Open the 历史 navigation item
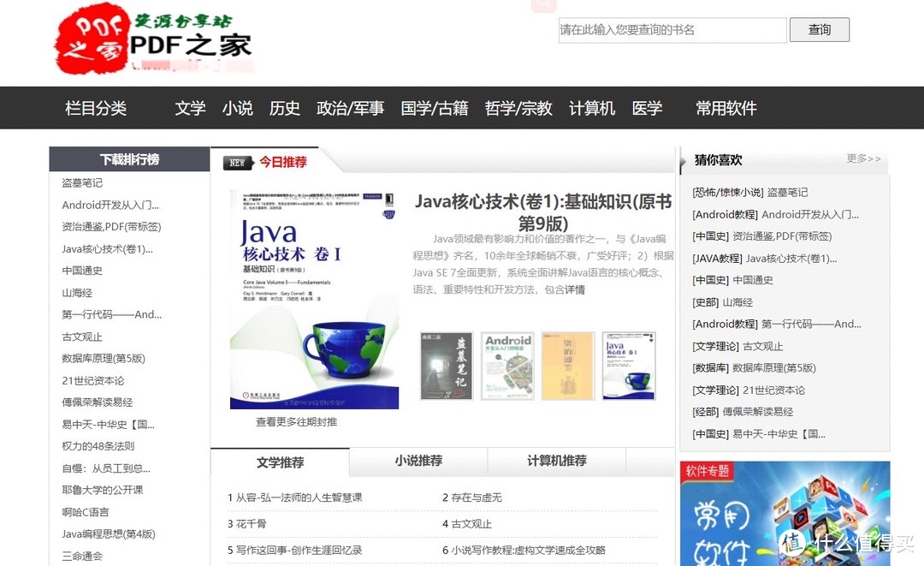The image size is (924, 566). (x=285, y=108)
